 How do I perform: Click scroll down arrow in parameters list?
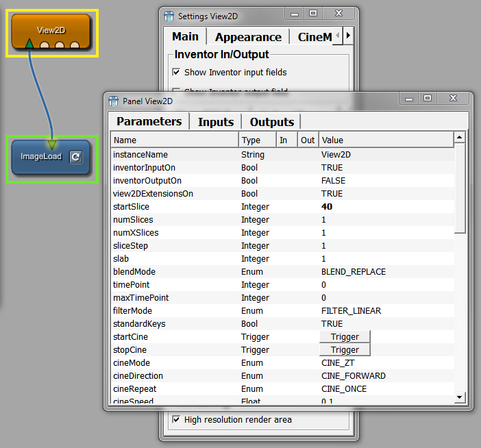[460, 397]
